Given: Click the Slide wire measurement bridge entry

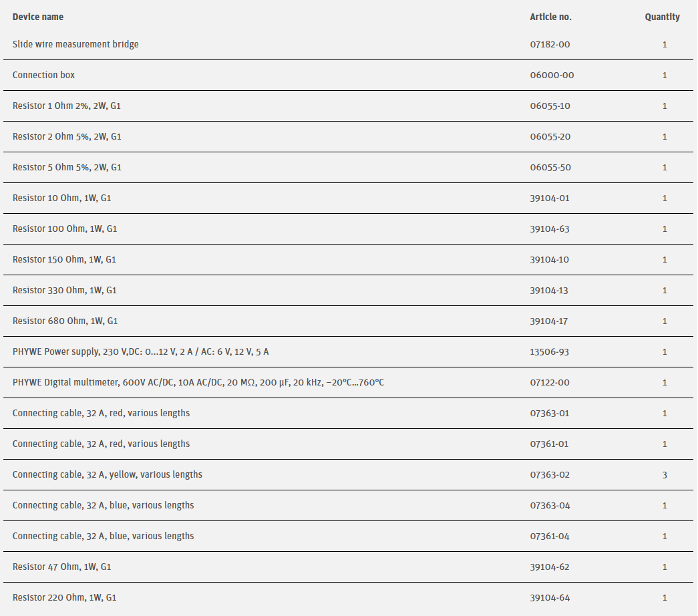Looking at the screenshot, I should pyautogui.click(x=75, y=44).
